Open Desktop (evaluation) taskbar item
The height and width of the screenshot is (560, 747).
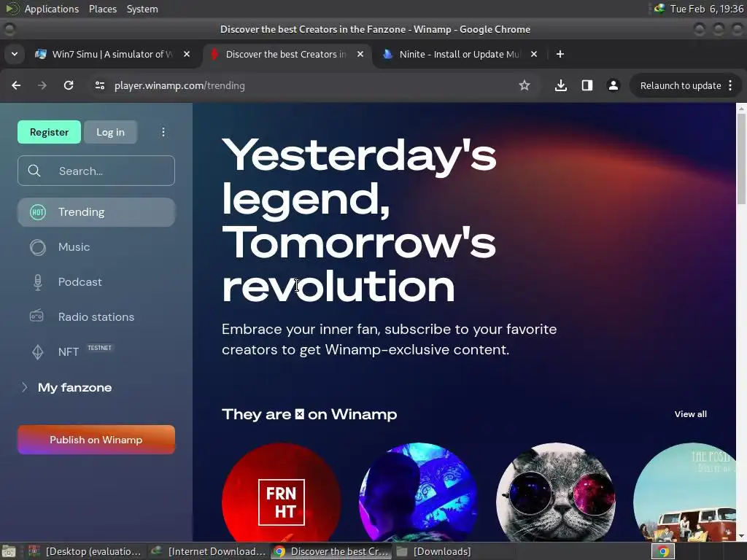(x=85, y=551)
